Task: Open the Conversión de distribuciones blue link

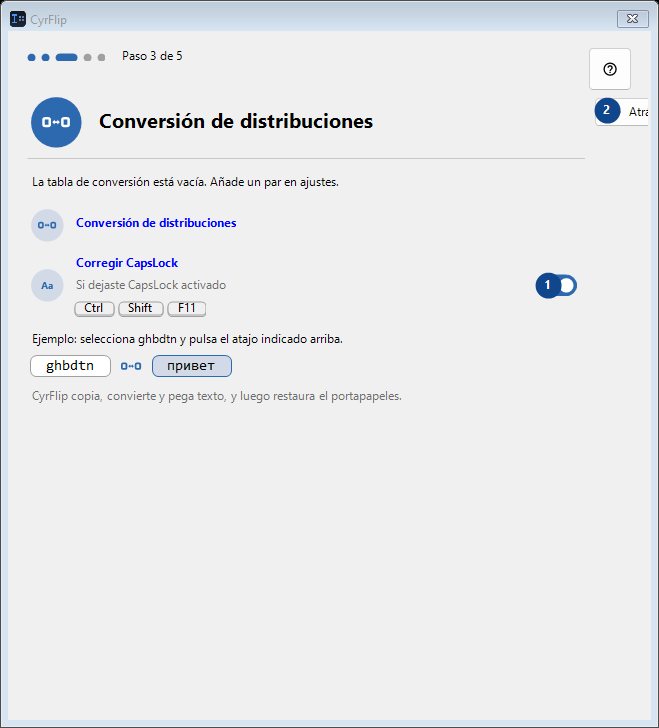Action: point(156,223)
